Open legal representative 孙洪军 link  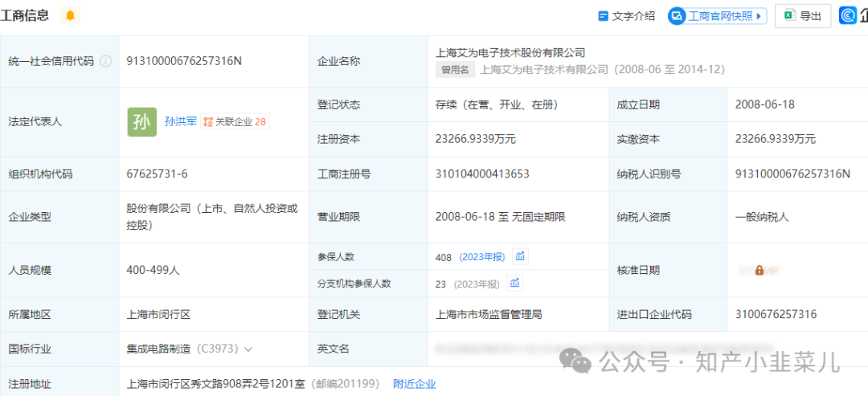pyautogui.click(x=181, y=121)
